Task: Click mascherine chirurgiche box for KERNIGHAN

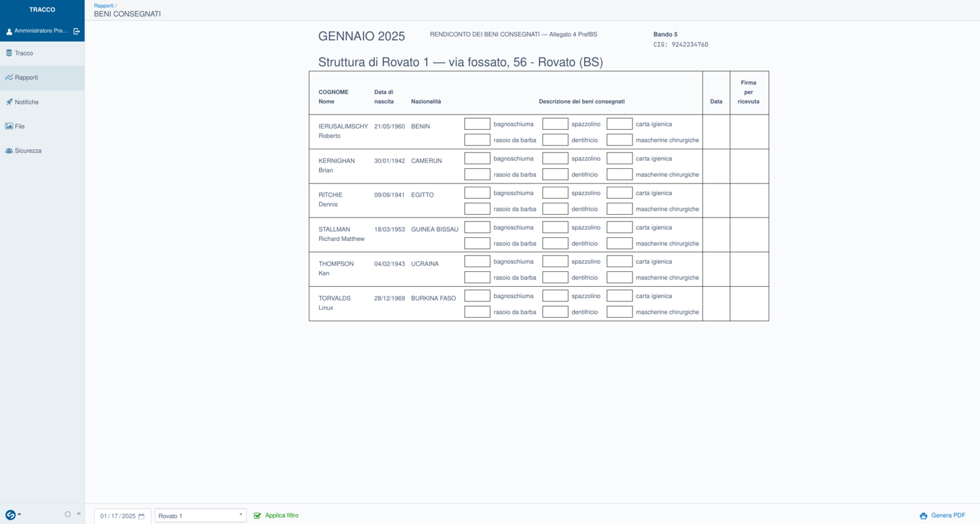Action: click(x=619, y=174)
